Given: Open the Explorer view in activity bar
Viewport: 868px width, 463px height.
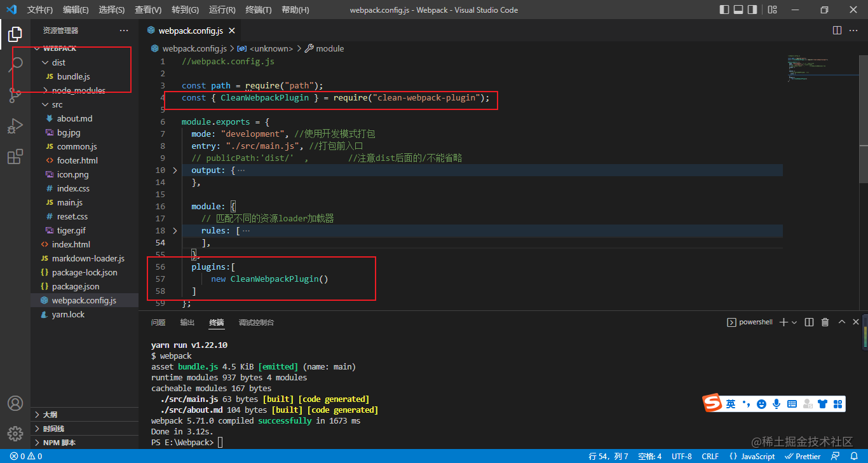Looking at the screenshot, I should [x=15, y=33].
